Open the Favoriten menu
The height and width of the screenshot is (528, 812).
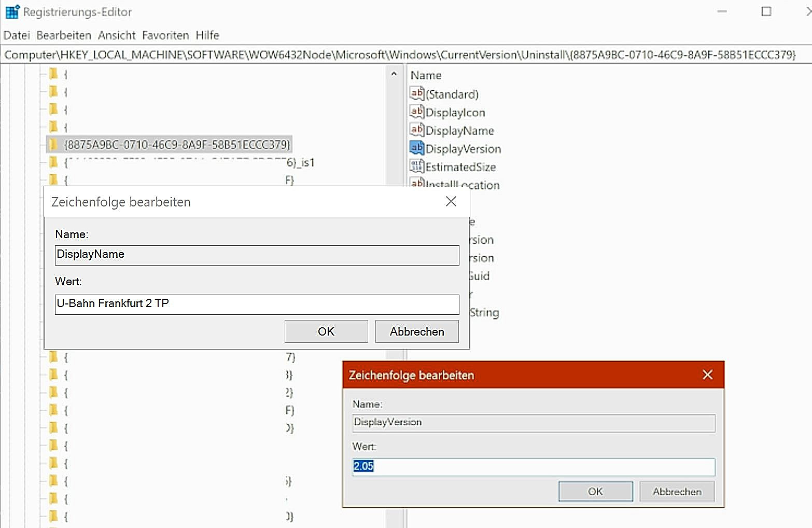pyautogui.click(x=165, y=35)
